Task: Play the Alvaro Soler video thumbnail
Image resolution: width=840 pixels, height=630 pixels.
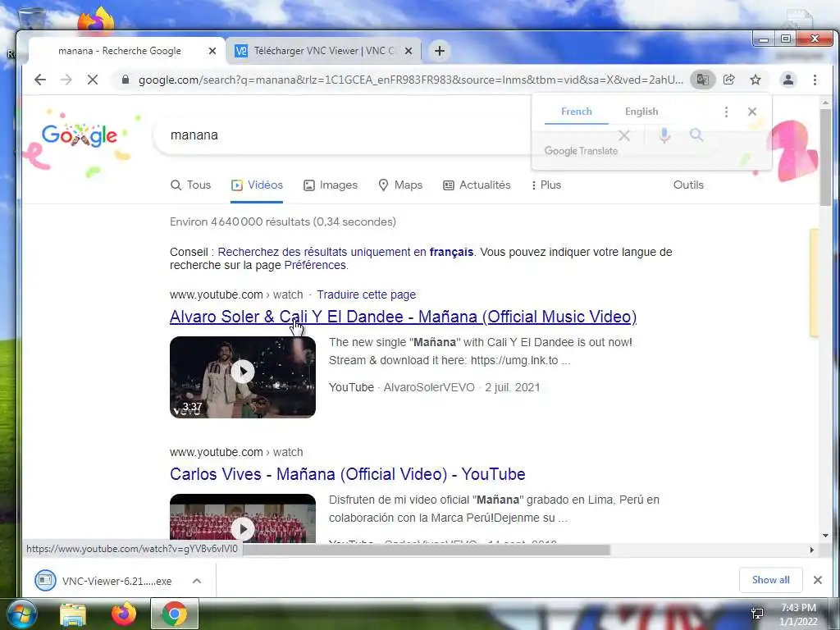Action: (x=243, y=377)
